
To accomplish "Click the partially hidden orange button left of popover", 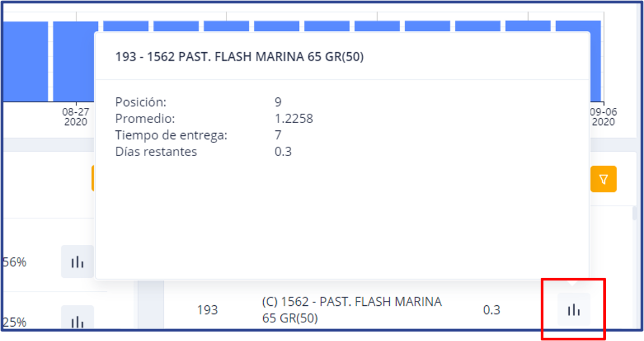I will (x=93, y=179).
